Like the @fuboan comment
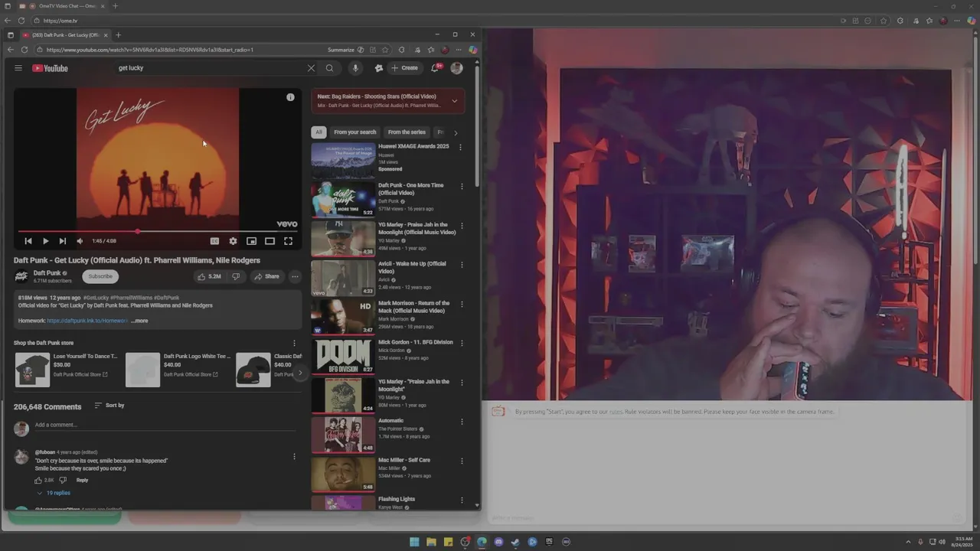This screenshot has height=551, width=980. click(x=38, y=481)
